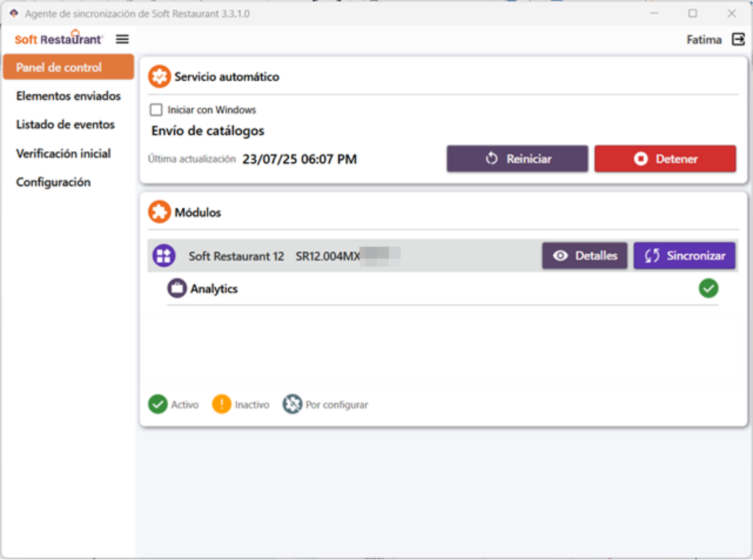Click the green Analytics active status checkmark
Image resolution: width=753 pixels, height=560 pixels.
708,289
